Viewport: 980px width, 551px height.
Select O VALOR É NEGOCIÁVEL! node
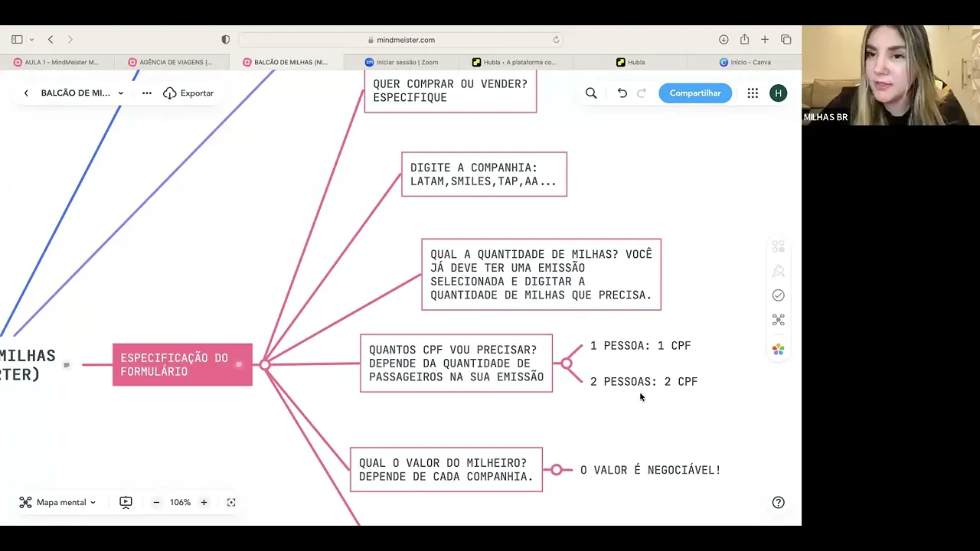651,470
